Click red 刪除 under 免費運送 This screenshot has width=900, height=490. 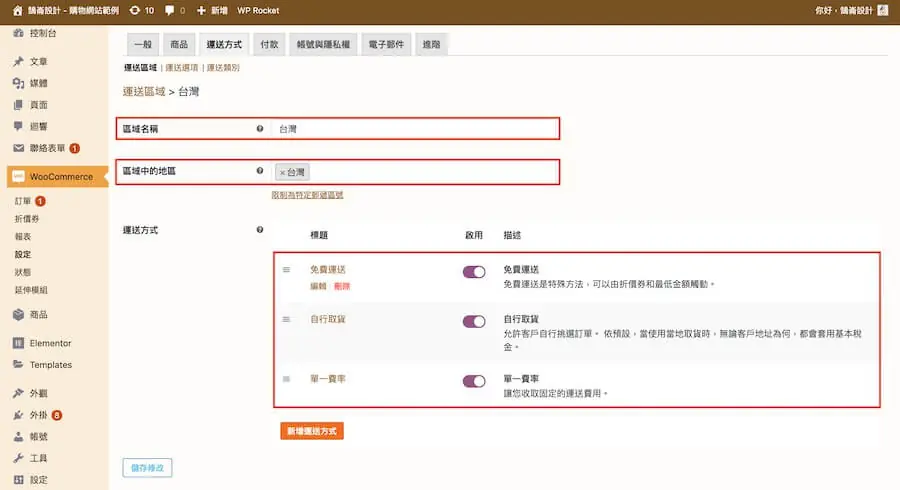tap(342, 286)
